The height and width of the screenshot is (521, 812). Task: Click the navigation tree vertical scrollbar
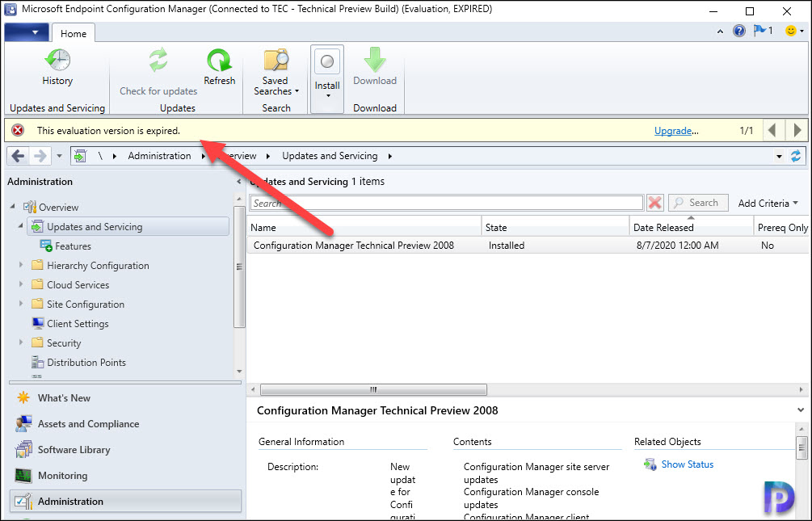click(238, 267)
